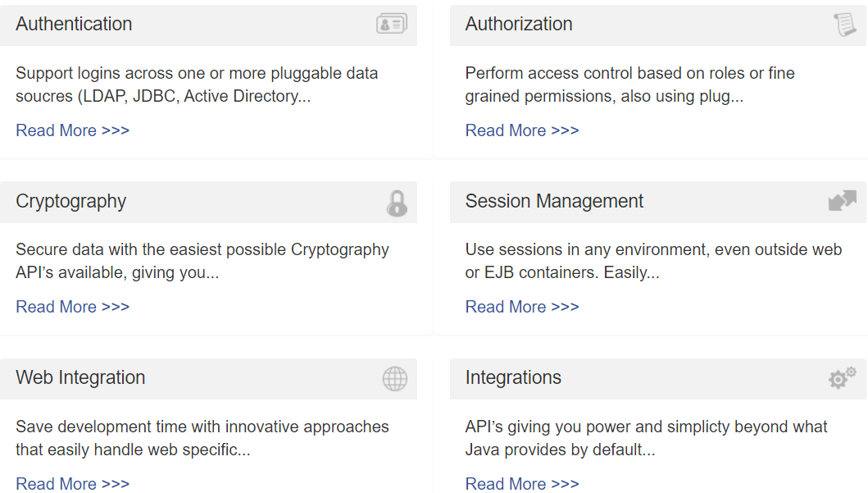
Task: Click the Session Management section title
Action: (x=554, y=202)
